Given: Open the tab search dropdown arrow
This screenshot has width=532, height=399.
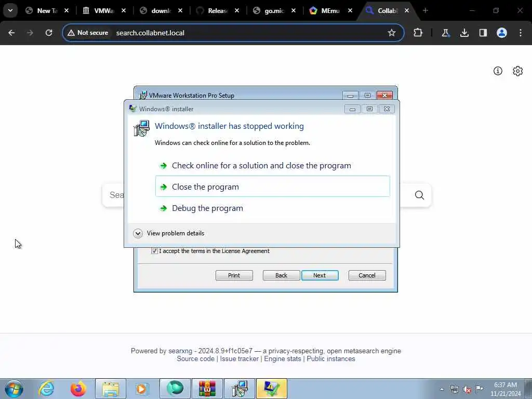Looking at the screenshot, I should [x=10, y=10].
